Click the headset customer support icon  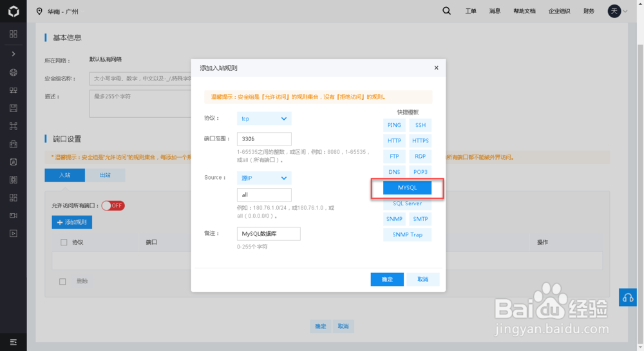tap(628, 297)
